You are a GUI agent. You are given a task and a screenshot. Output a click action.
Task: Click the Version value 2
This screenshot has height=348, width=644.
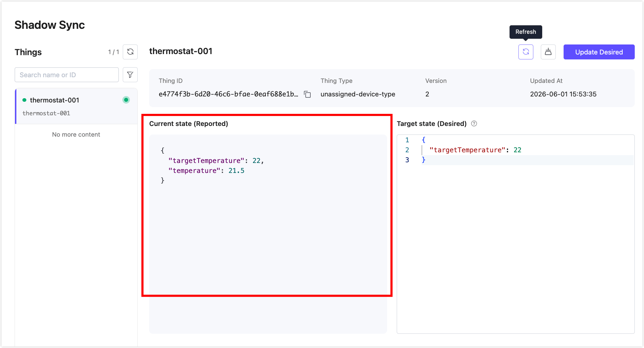click(427, 94)
